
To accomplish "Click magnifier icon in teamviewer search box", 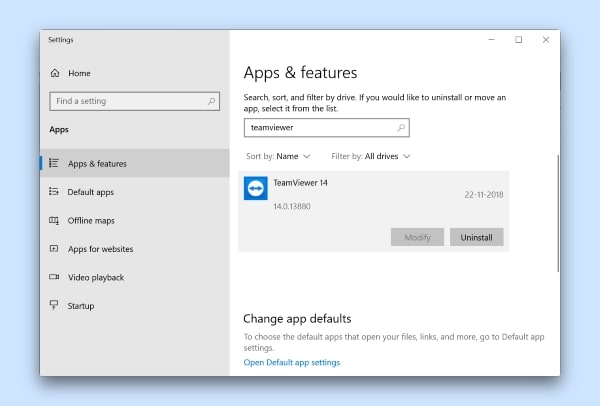I will coord(401,127).
